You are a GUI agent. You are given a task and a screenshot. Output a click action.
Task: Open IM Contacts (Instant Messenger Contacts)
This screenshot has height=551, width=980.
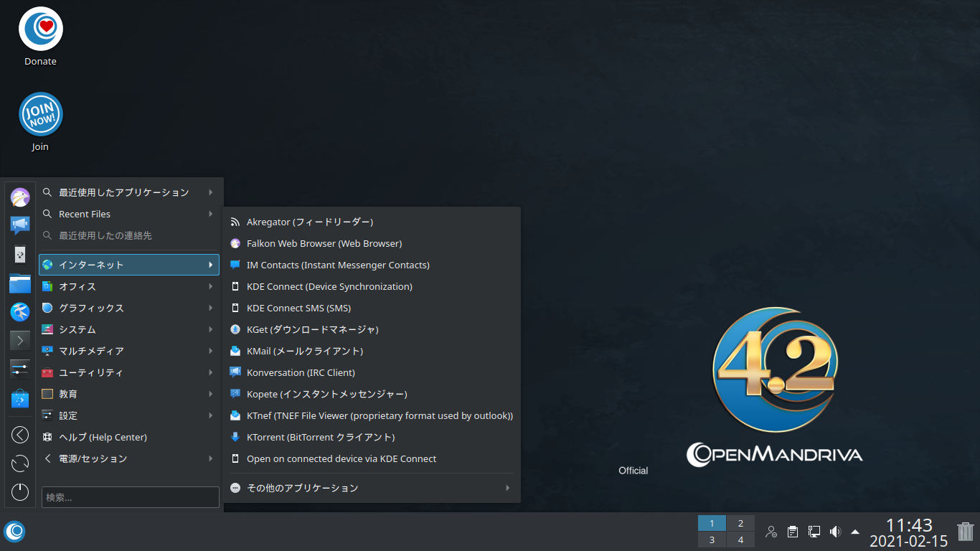click(372, 265)
